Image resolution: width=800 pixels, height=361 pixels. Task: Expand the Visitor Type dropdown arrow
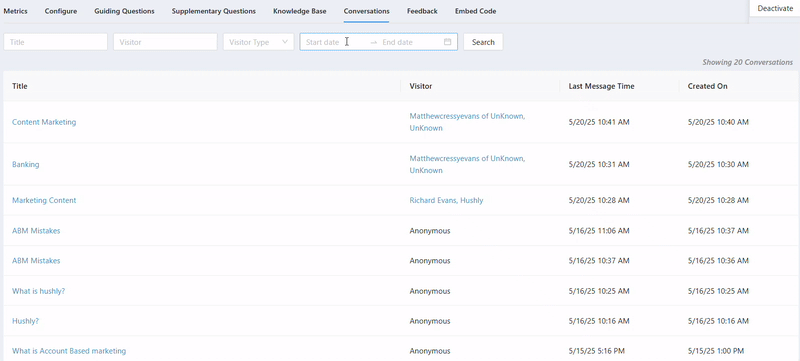[285, 42]
